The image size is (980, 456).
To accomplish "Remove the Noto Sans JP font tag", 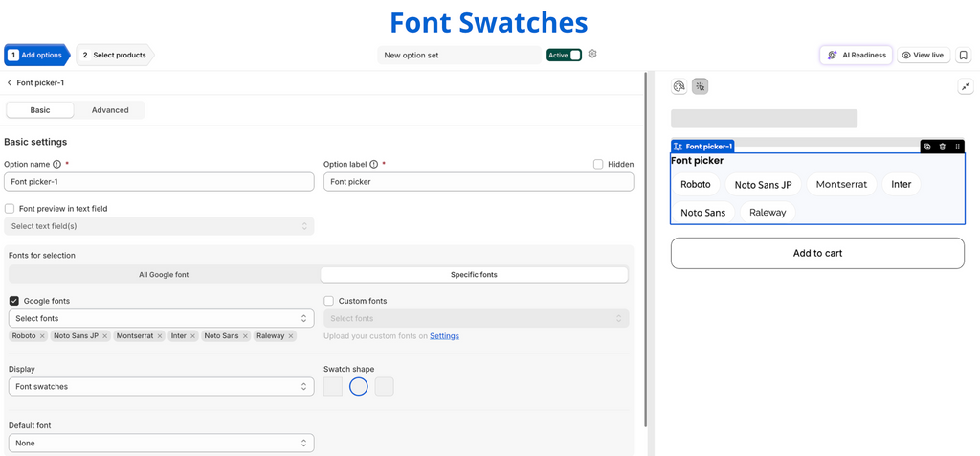I will (x=105, y=336).
